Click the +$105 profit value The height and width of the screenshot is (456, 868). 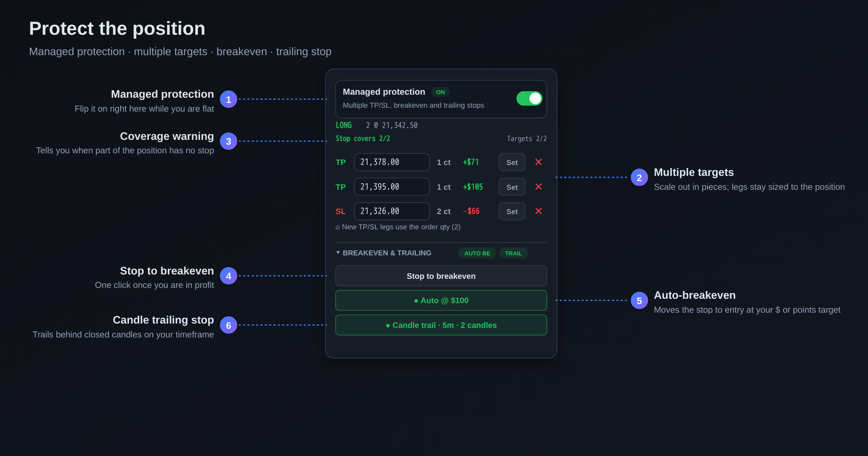click(473, 187)
